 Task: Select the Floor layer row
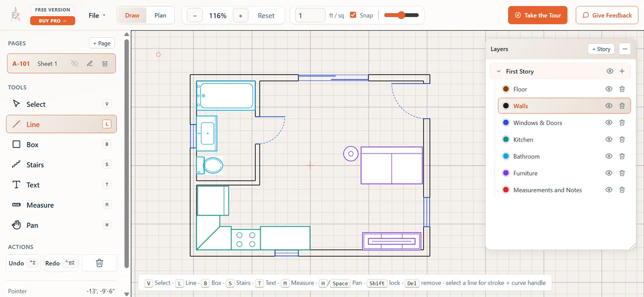coord(564,89)
